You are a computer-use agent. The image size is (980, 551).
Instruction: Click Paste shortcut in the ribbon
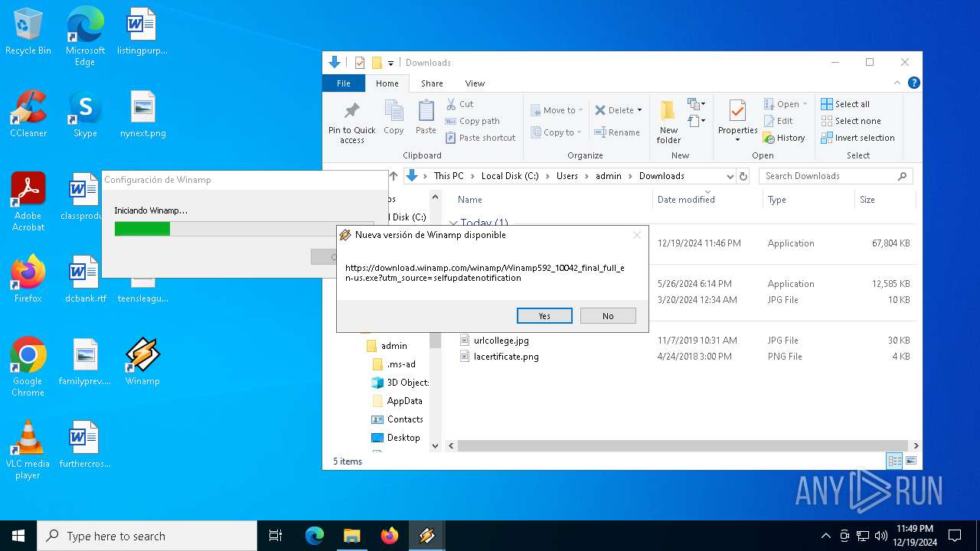[x=480, y=138]
